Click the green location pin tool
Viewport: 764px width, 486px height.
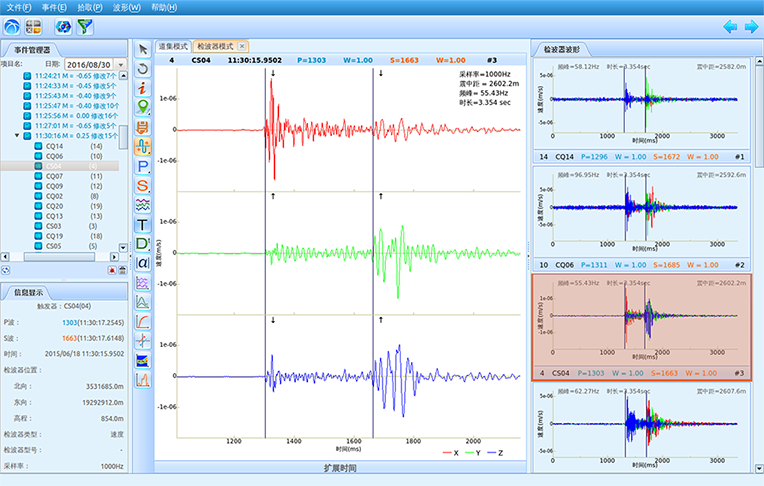coord(143,107)
